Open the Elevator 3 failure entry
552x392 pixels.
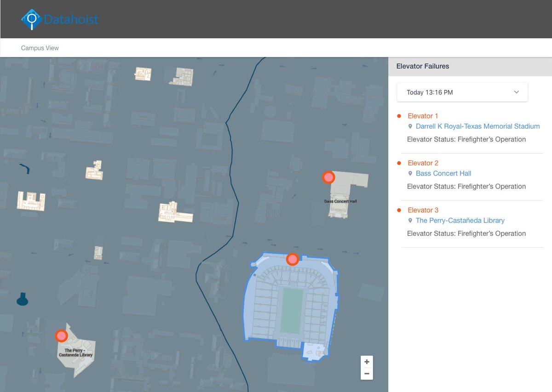(x=423, y=210)
